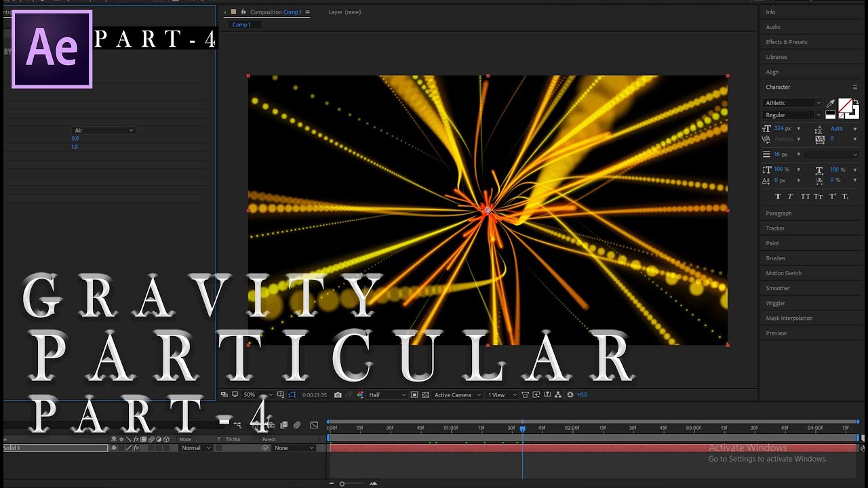Open the Active Camera dropdown
The height and width of the screenshot is (488, 868).
tap(456, 394)
